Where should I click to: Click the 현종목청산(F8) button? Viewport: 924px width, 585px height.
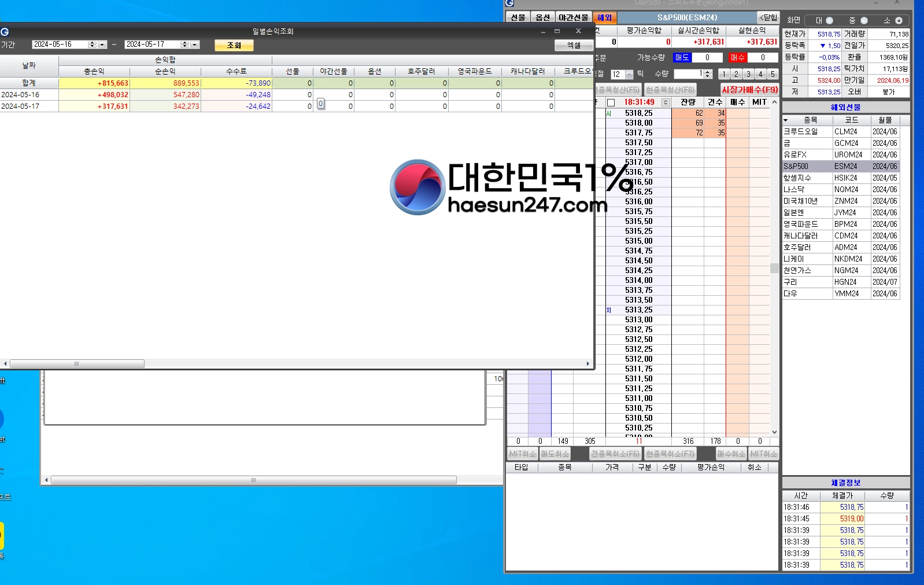point(670,90)
